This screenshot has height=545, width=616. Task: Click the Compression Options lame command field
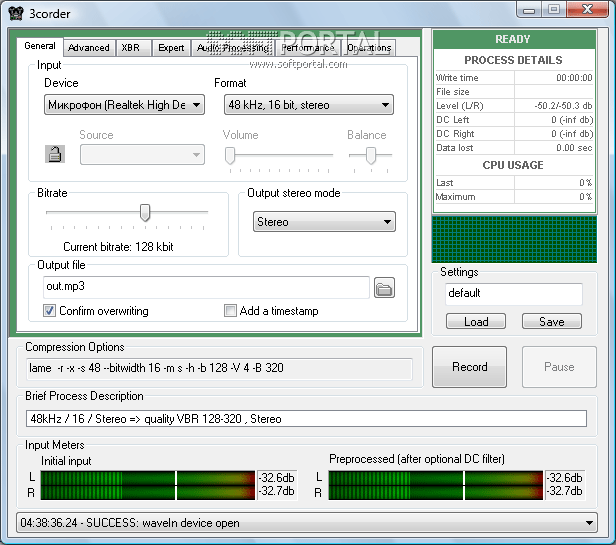219,368
